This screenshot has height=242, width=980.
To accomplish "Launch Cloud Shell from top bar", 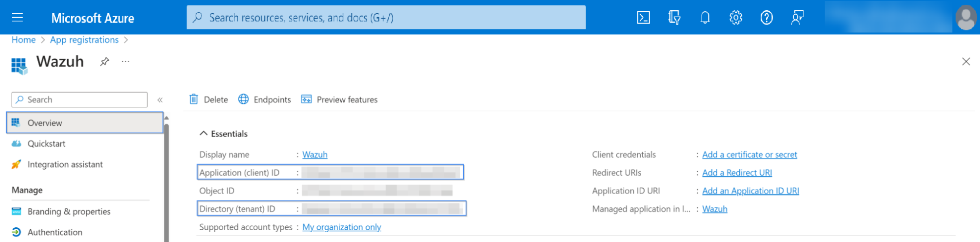I will coord(643,18).
